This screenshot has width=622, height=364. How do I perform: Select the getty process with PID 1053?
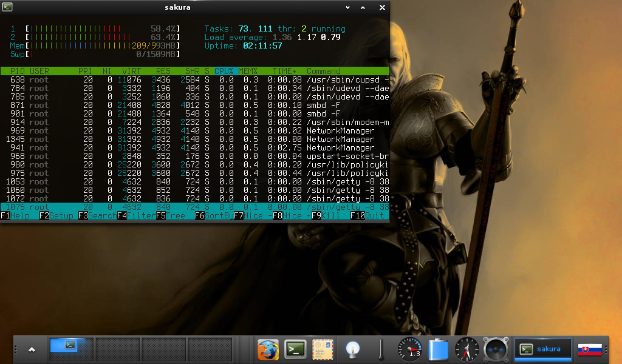[x=195, y=181]
